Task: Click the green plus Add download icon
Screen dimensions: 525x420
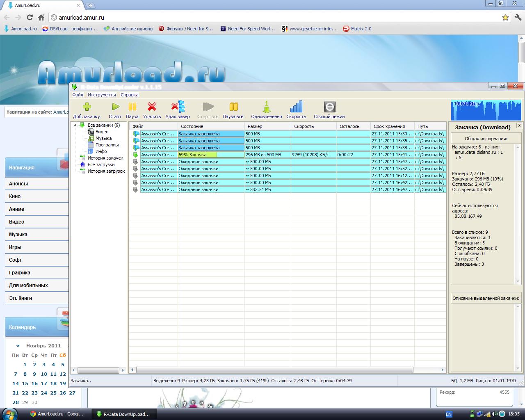Action: (x=87, y=107)
